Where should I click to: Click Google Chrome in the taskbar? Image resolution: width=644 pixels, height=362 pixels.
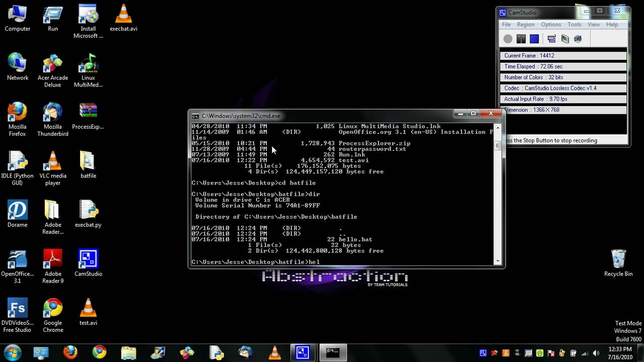pos(99,352)
